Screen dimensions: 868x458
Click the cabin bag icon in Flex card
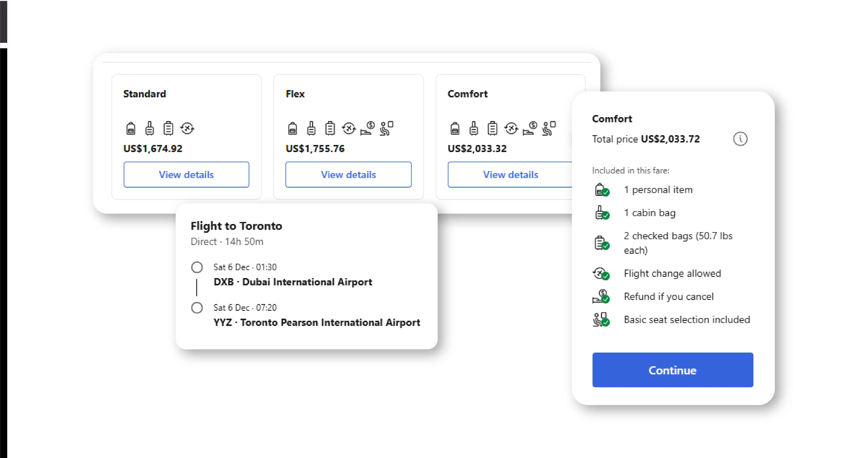[x=311, y=128]
